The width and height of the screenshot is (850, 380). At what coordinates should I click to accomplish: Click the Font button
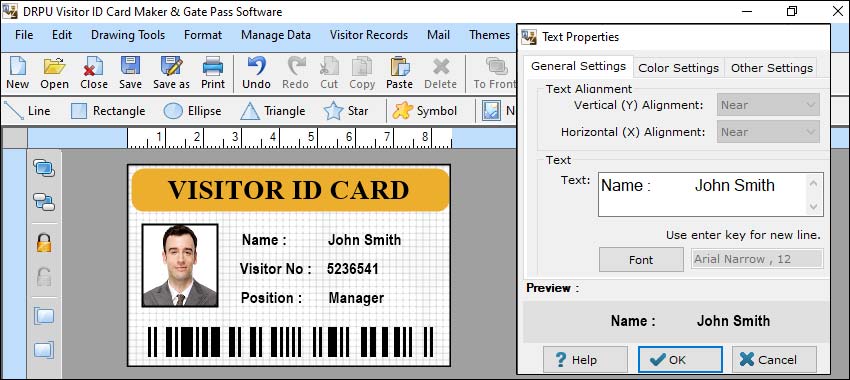pos(641,260)
